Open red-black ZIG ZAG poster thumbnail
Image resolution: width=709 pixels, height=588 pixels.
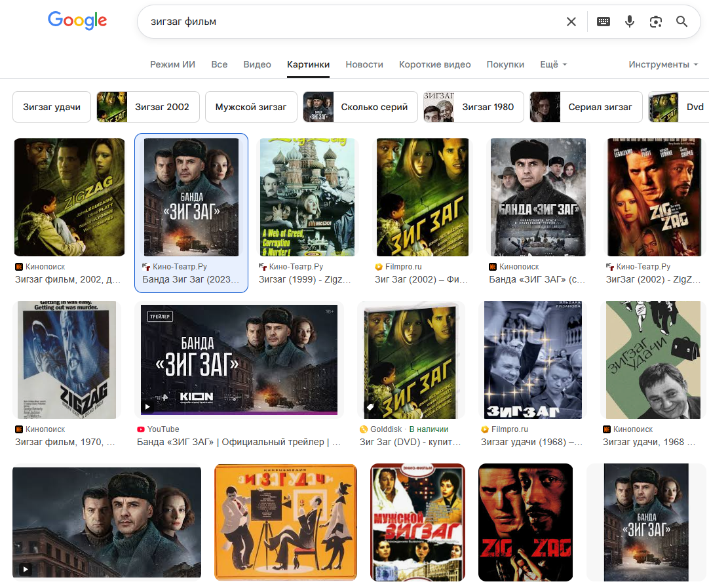[x=526, y=522]
